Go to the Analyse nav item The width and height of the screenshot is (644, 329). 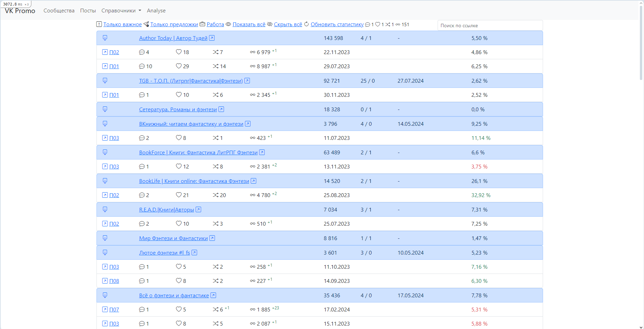pos(156,11)
